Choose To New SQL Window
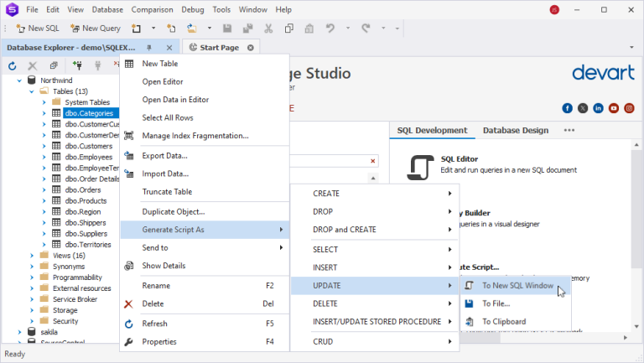 (x=515, y=285)
